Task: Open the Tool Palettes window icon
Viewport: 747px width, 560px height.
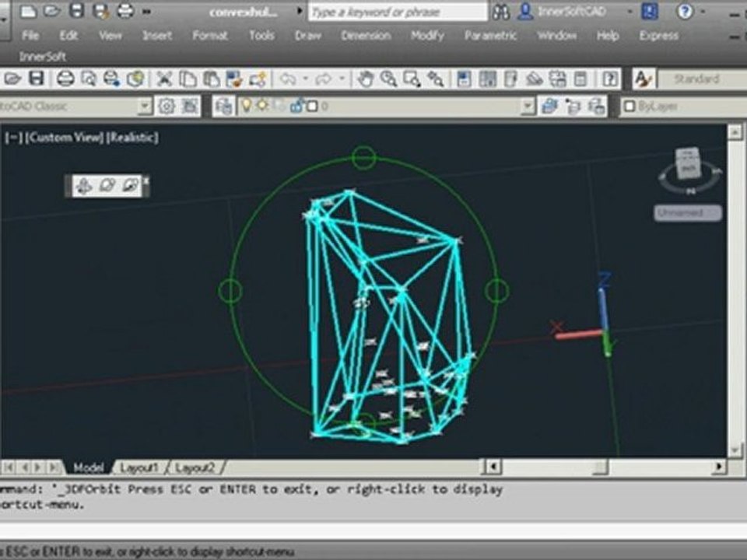Action: coord(510,79)
